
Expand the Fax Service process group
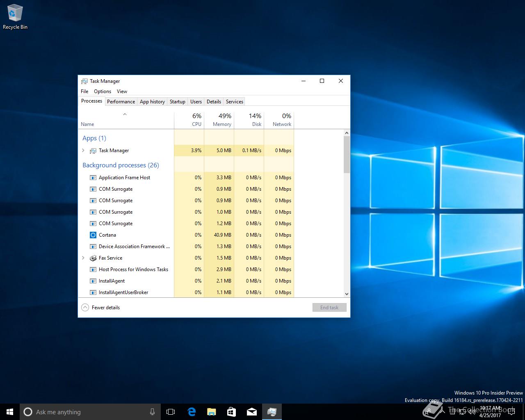[x=83, y=258]
